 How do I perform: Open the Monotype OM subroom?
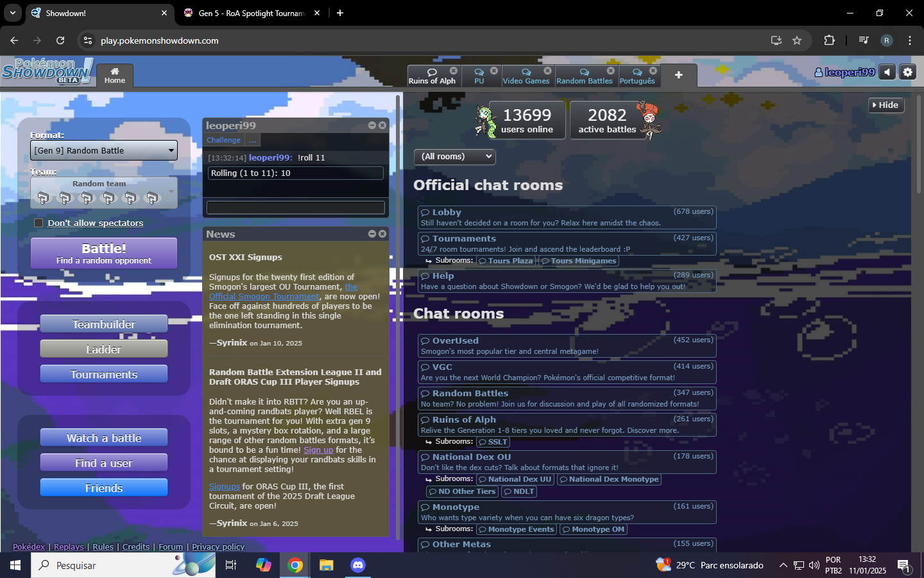[594, 529]
